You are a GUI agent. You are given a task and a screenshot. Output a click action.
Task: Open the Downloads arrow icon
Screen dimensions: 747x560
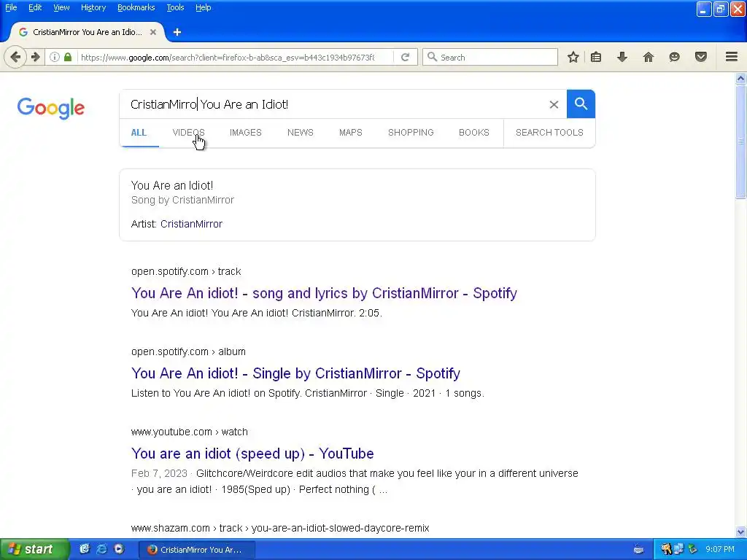[622, 57]
